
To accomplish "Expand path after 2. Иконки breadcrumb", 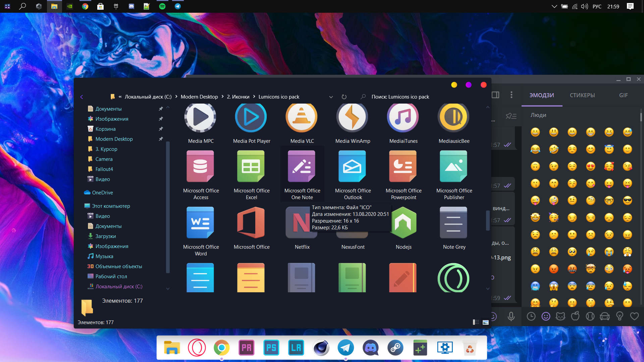I will pyautogui.click(x=254, y=97).
